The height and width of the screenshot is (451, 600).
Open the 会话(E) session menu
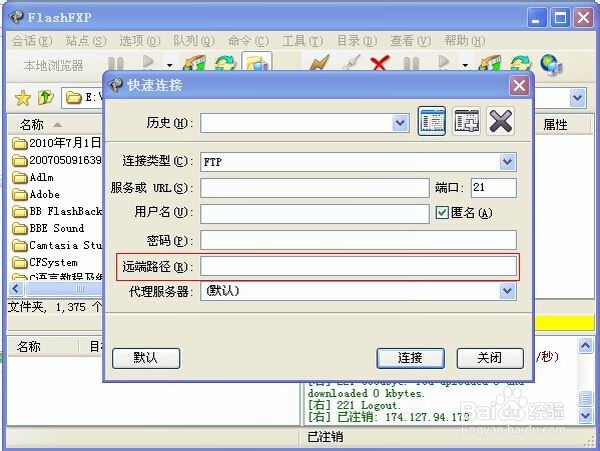coord(32,41)
